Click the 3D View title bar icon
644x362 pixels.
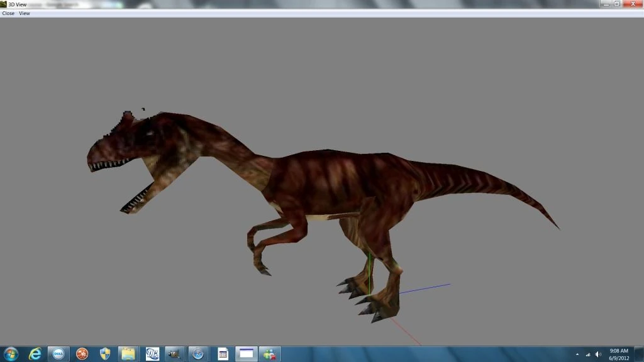click(4, 4)
